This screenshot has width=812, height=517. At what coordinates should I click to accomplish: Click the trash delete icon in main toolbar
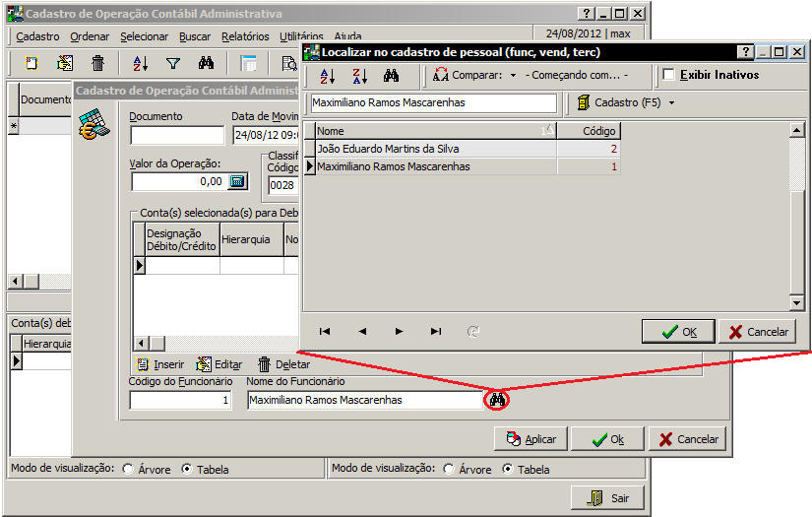point(98,64)
